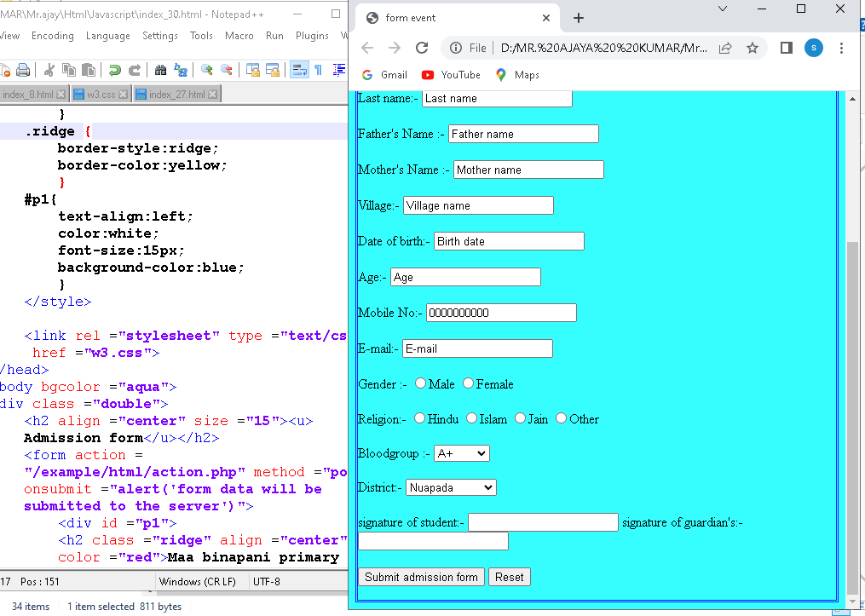
Task: Click the Find binoculars icon
Action: pyautogui.click(x=159, y=70)
